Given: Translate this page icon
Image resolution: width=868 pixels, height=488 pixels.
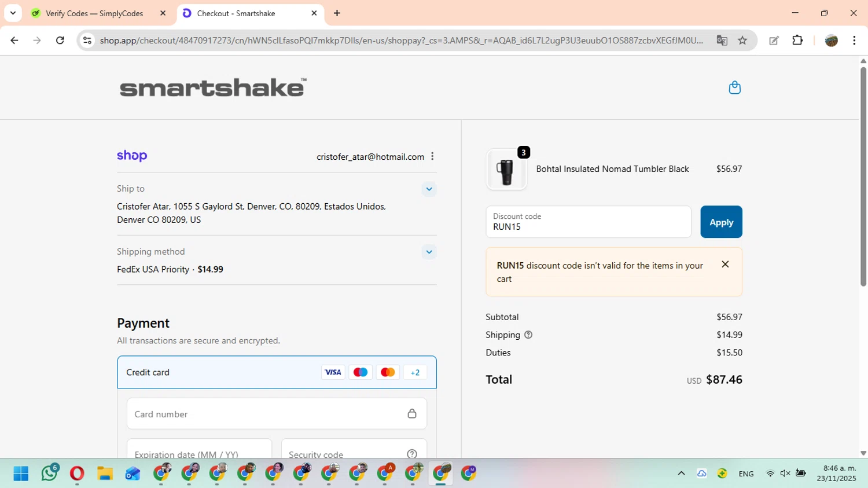Looking at the screenshot, I should point(722,40).
